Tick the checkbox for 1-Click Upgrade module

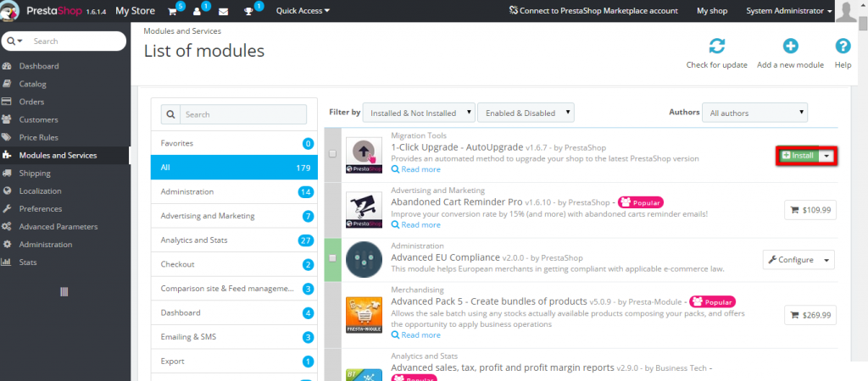(332, 154)
